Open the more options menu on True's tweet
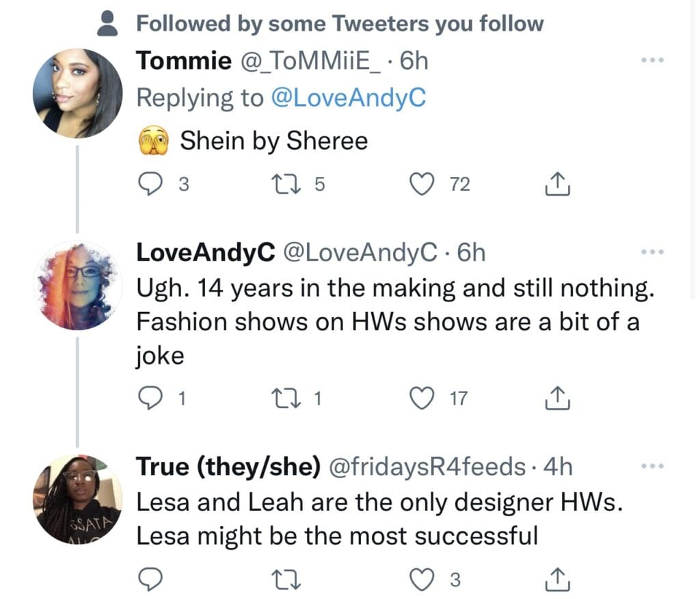The width and height of the screenshot is (700, 599). click(x=652, y=465)
